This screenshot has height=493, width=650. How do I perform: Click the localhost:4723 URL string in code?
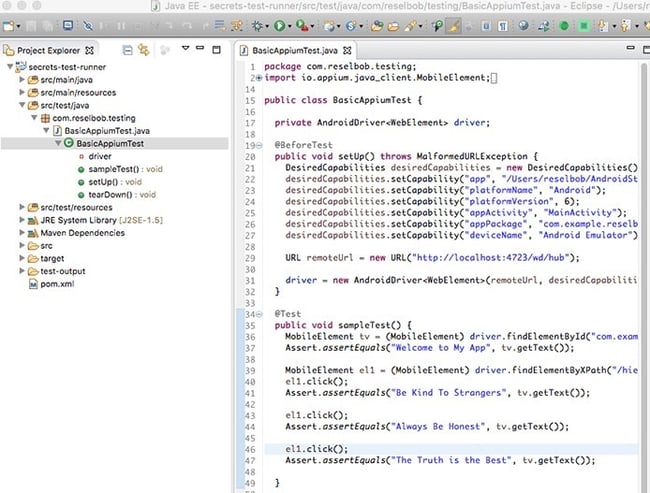click(491, 258)
